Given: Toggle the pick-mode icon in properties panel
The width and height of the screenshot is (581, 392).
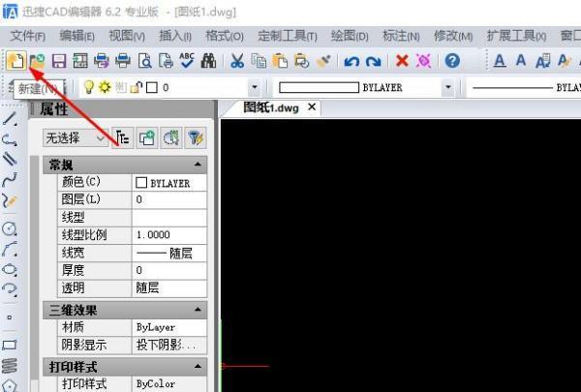Looking at the screenshot, I should pos(122,138).
